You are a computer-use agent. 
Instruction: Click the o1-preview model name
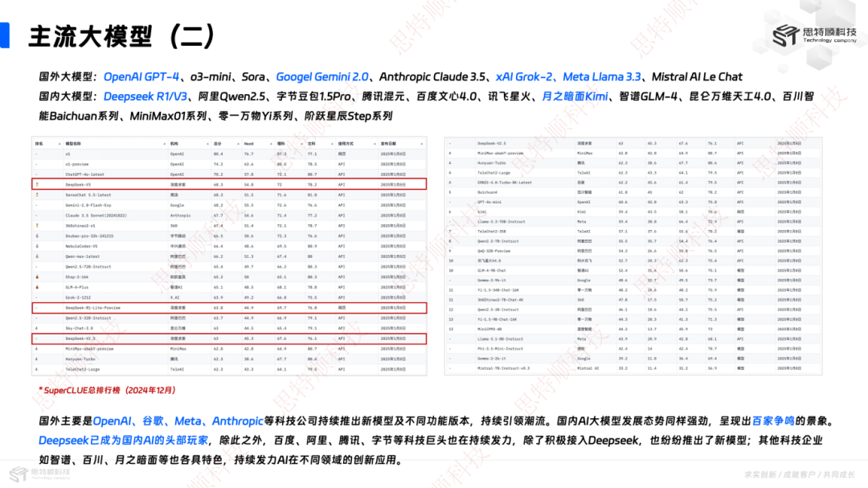click(x=77, y=164)
